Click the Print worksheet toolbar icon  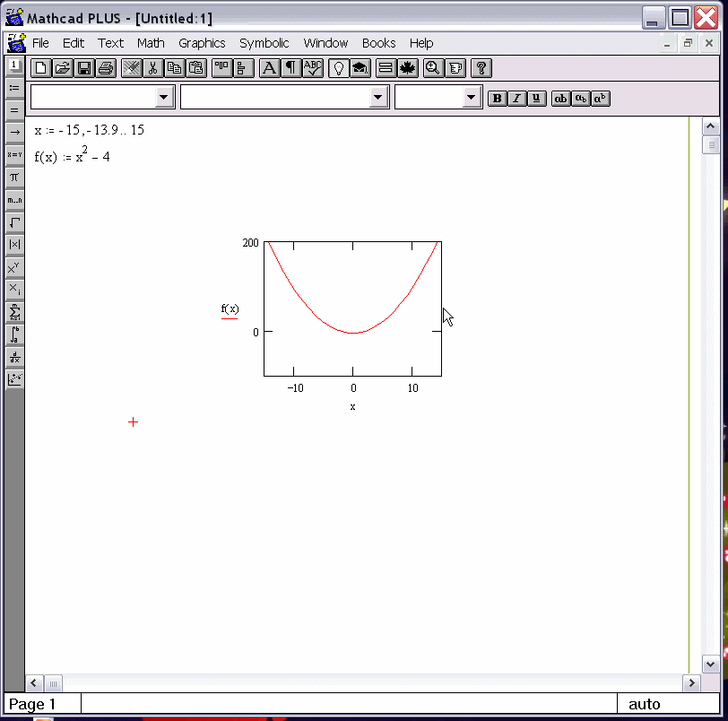[x=106, y=68]
